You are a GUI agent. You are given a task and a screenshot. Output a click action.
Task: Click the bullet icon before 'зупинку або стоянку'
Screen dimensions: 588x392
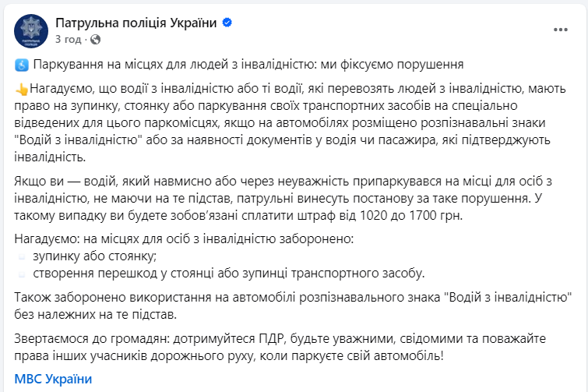point(22,256)
